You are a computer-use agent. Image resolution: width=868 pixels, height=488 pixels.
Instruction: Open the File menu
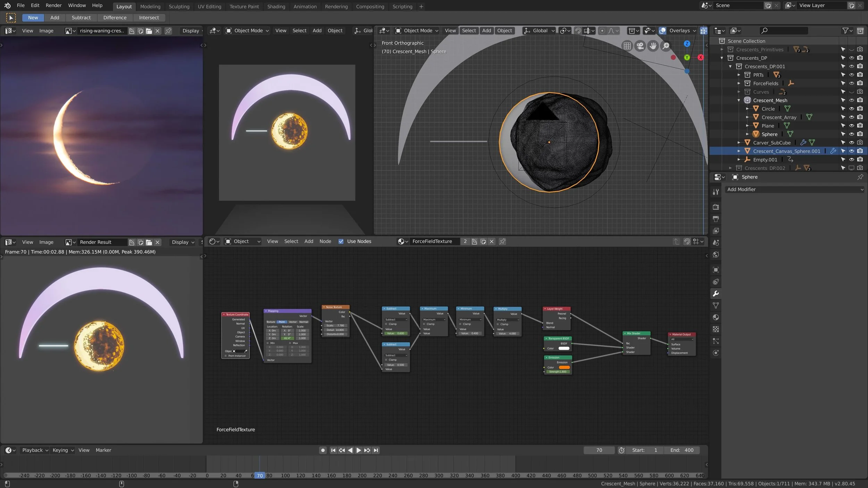pyautogui.click(x=21, y=6)
